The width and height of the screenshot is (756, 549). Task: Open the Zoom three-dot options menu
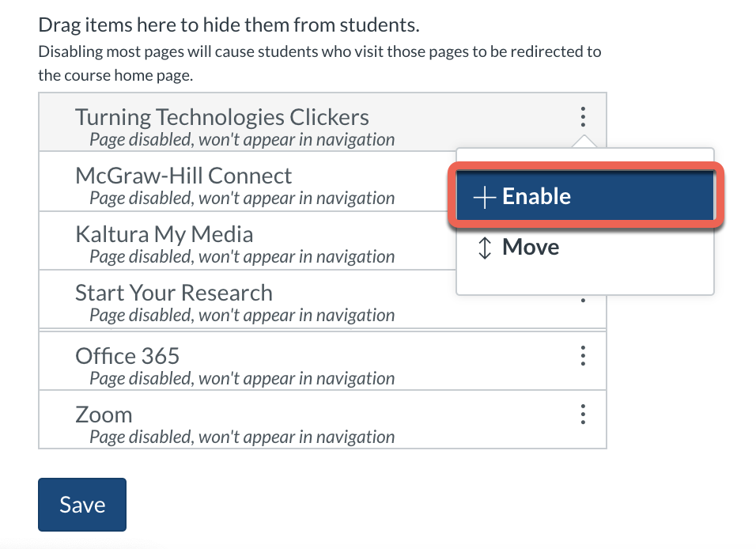[583, 414]
